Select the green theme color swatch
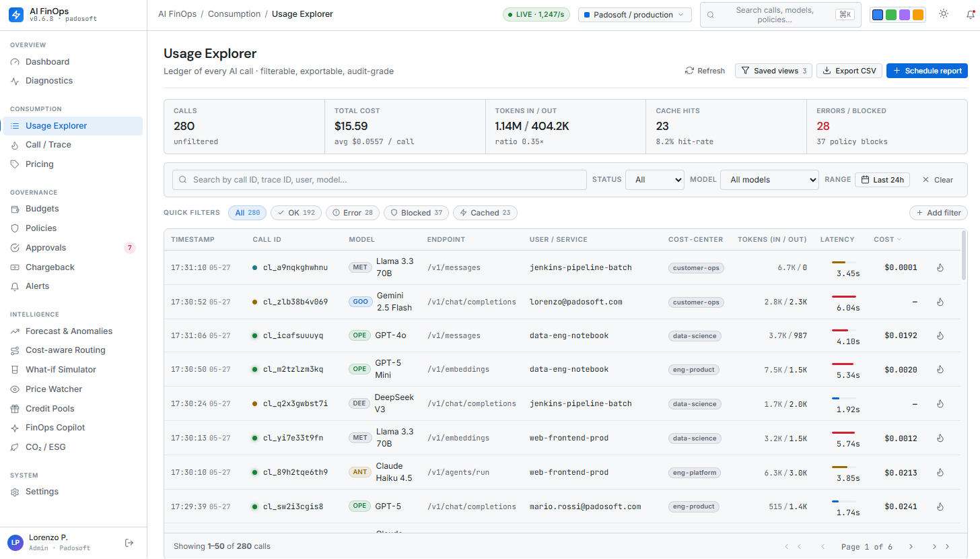 (x=891, y=15)
